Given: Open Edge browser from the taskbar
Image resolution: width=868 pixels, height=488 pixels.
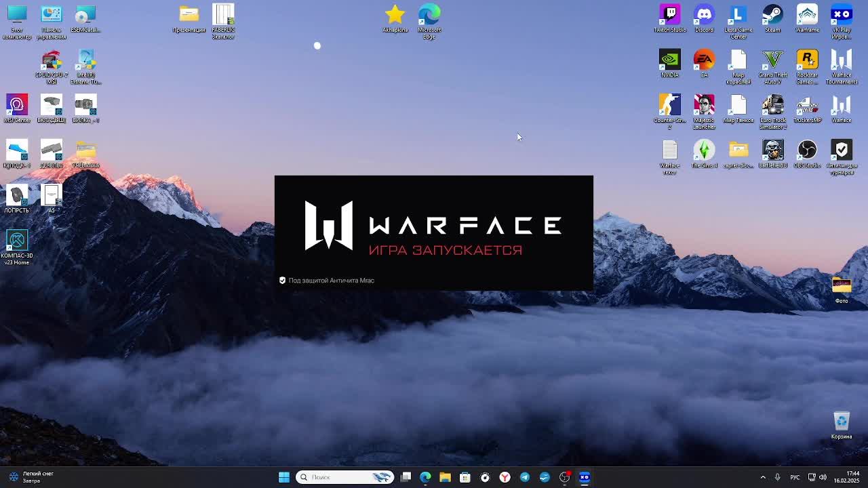Looking at the screenshot, I should 425,477.
